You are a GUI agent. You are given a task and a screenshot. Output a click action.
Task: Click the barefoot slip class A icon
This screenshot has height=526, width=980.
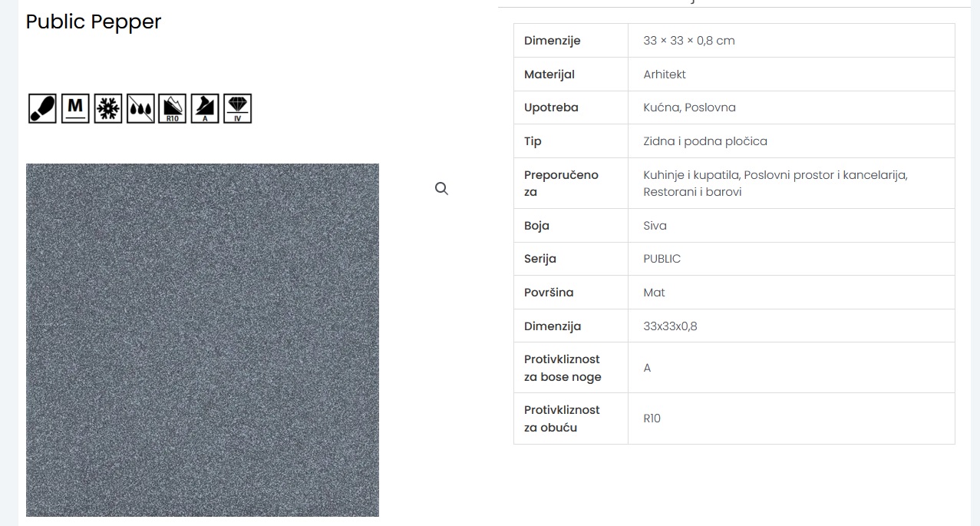pos(205,108)
